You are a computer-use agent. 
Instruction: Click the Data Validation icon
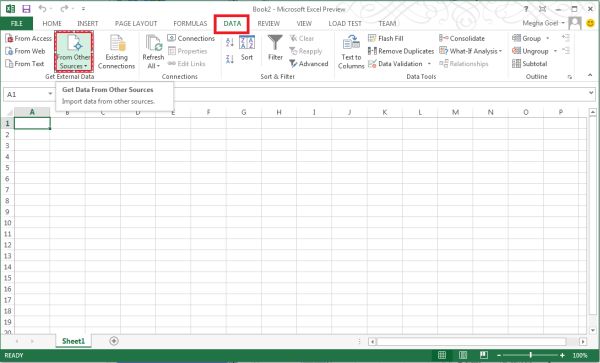point(372,63)
